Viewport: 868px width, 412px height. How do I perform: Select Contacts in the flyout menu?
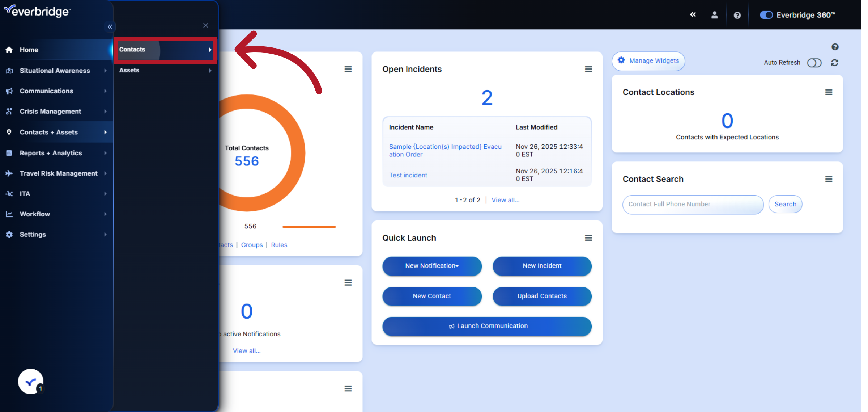click(132, 49)
